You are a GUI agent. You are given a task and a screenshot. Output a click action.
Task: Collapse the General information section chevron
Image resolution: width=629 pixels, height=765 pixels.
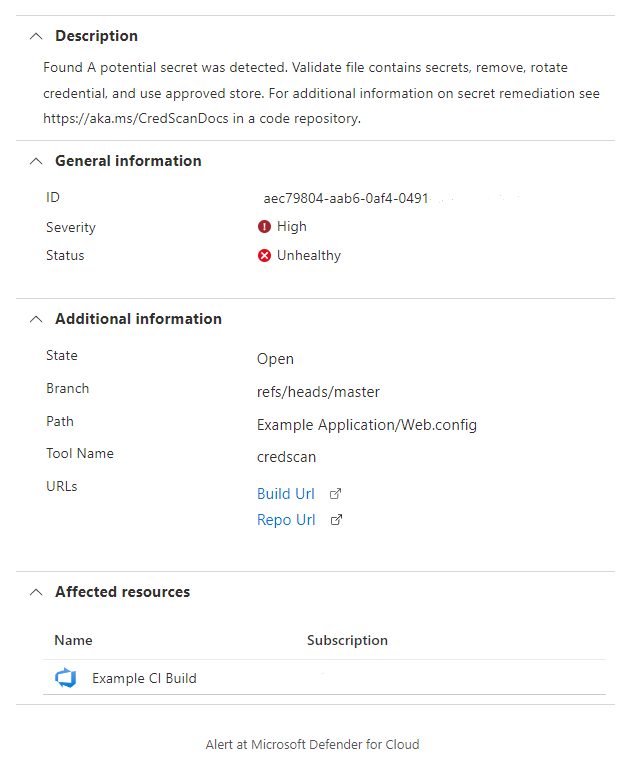36,161
